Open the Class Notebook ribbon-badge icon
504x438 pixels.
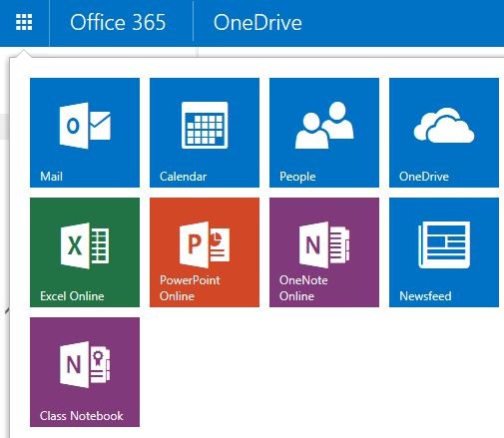(x=85, y=364)
